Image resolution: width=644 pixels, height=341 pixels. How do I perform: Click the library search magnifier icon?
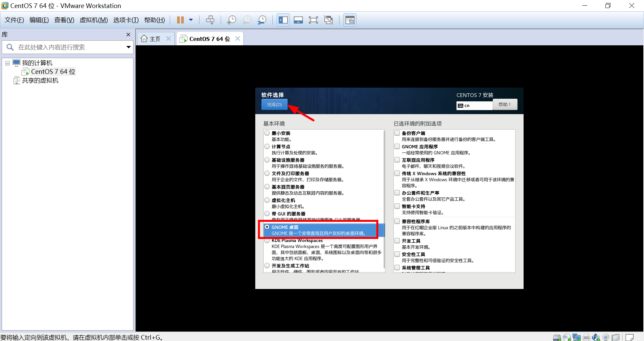point(10,47)
